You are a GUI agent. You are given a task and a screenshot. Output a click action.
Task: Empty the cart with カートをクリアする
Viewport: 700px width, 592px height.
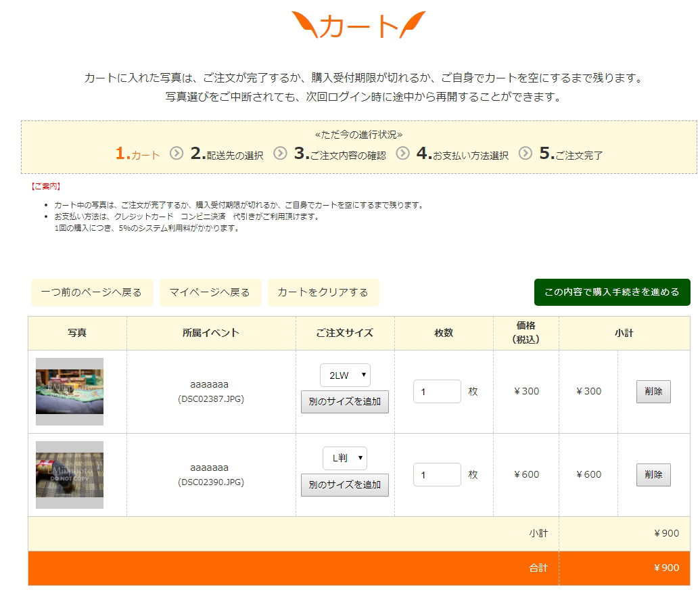point(323,292)
